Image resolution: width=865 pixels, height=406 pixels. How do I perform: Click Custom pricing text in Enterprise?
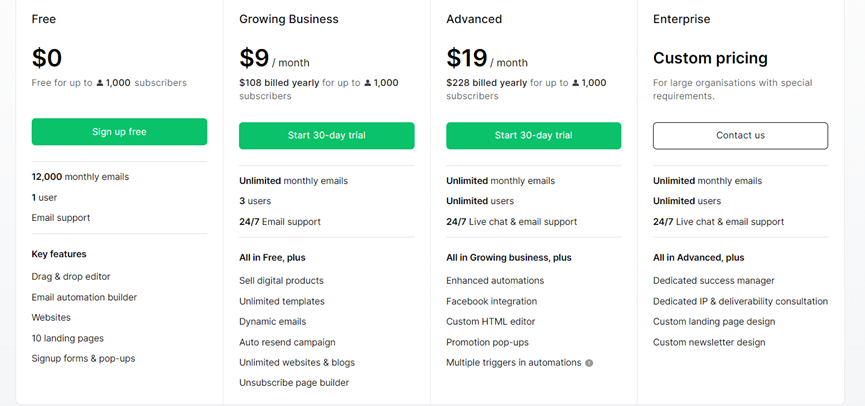pyautogui.click(x=710, y=58)
